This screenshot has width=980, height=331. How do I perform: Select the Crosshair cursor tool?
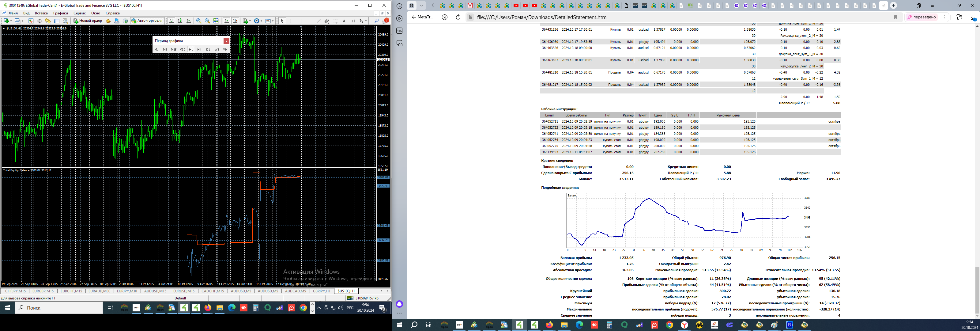point(291,21)
